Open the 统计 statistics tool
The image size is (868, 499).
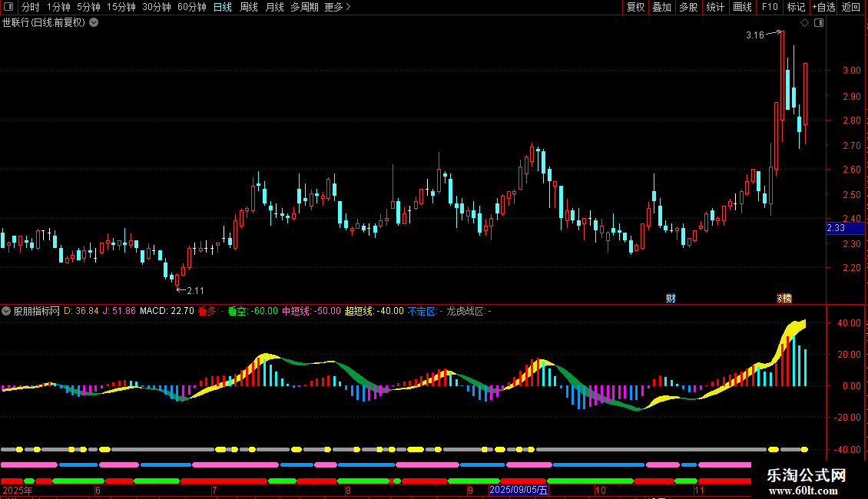click(714, 7)
